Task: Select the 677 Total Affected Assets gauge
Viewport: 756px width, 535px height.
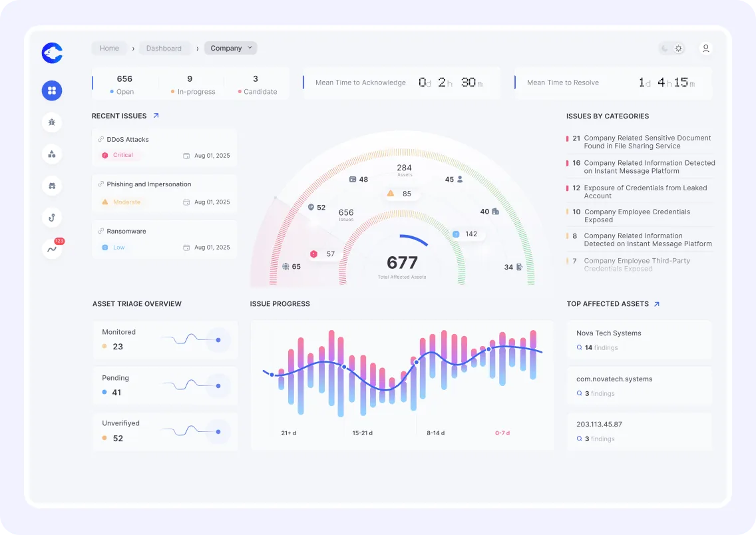Action: click(402, 264)
